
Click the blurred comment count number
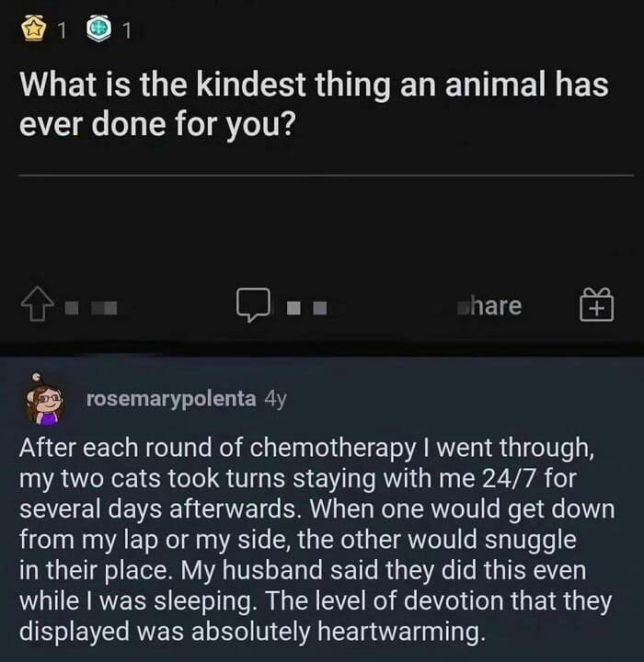308,307
